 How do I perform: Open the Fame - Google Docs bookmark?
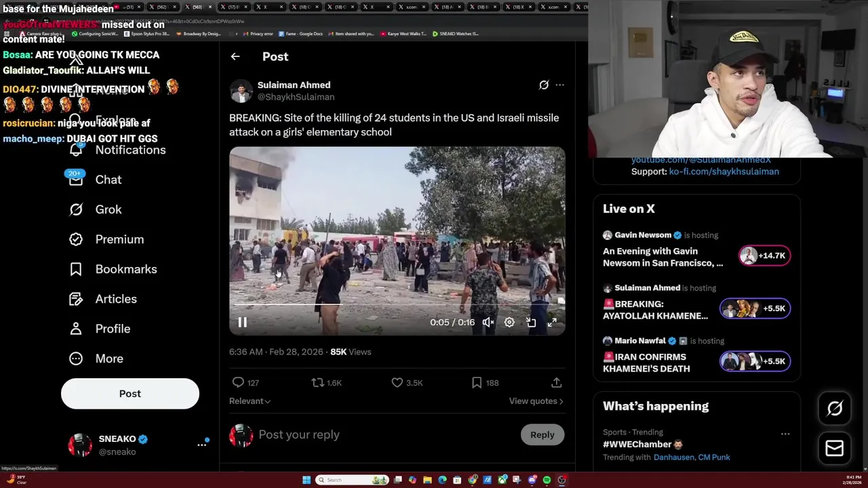pyautogui.click(x=301, y=33)
